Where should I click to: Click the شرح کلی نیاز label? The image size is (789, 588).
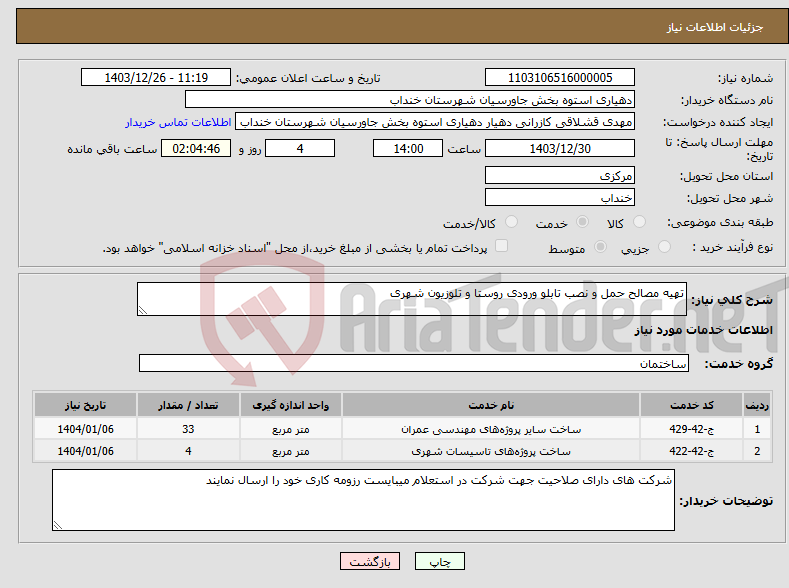(732, 300)
